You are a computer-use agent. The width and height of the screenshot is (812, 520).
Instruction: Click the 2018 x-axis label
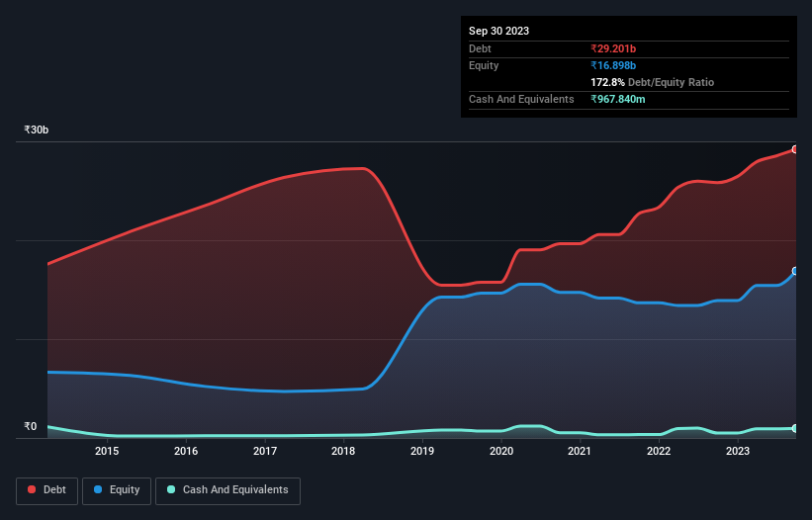pyautogui.click(x=343, y=451)
